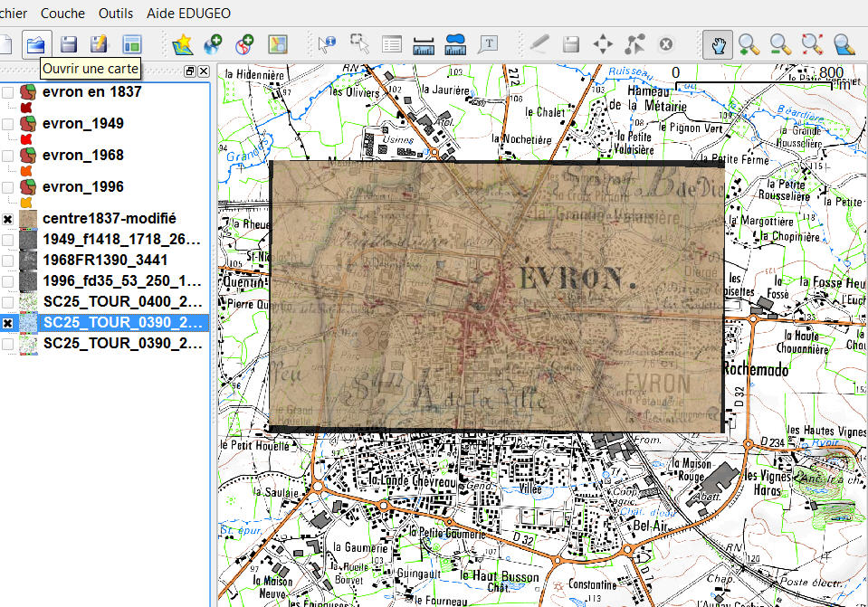
Task: Enable the evron_1949 layer checkbox
Action: 8,124
